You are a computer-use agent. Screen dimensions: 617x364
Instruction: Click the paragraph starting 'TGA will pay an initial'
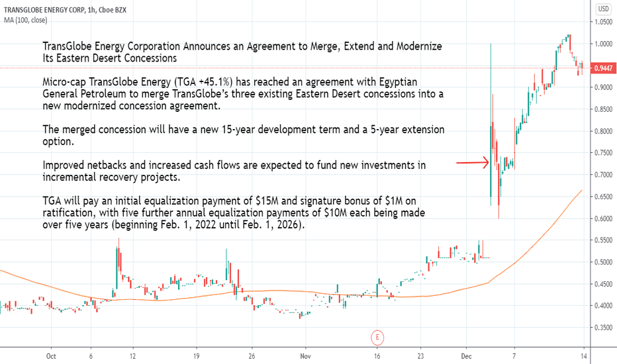tap(234, 212)
